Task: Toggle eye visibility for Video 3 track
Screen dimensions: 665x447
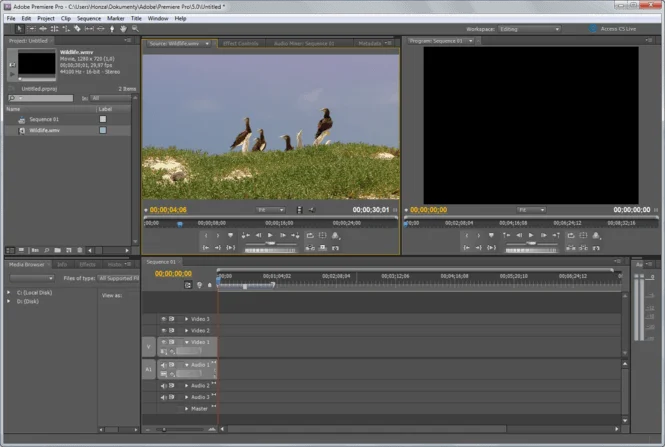Action: [163, 319]
